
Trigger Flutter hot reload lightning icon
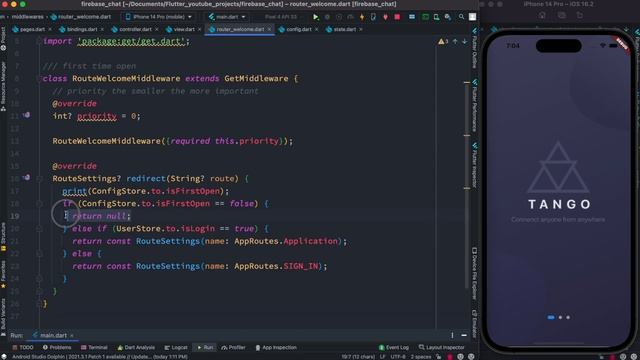click(x=362, y=17)
